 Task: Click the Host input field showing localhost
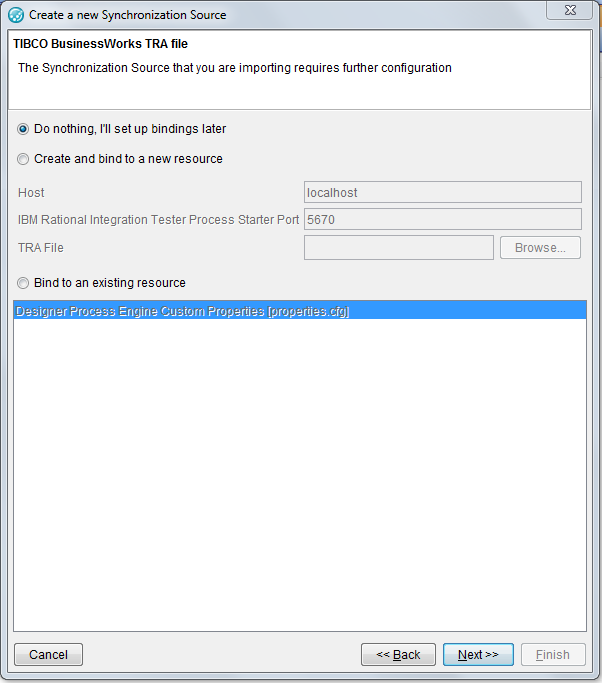click(x=443, y=192)
